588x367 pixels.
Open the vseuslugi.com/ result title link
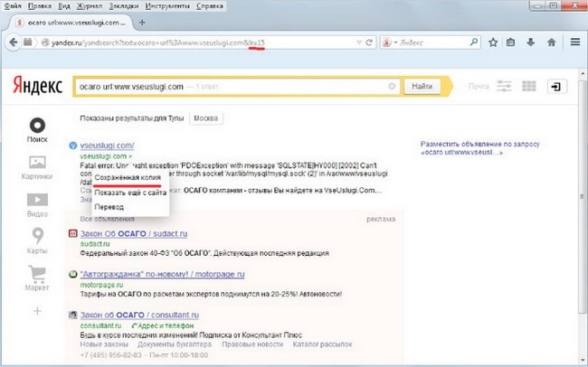107,146
